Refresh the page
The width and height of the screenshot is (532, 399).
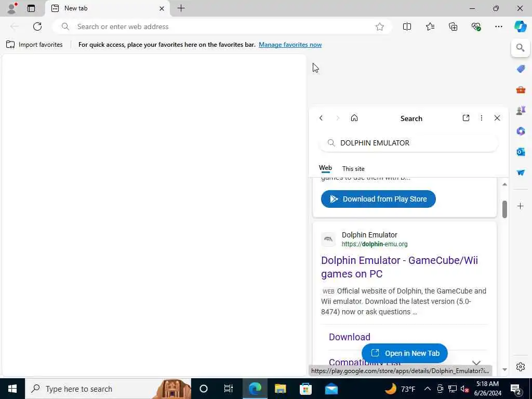pos(37,26)
